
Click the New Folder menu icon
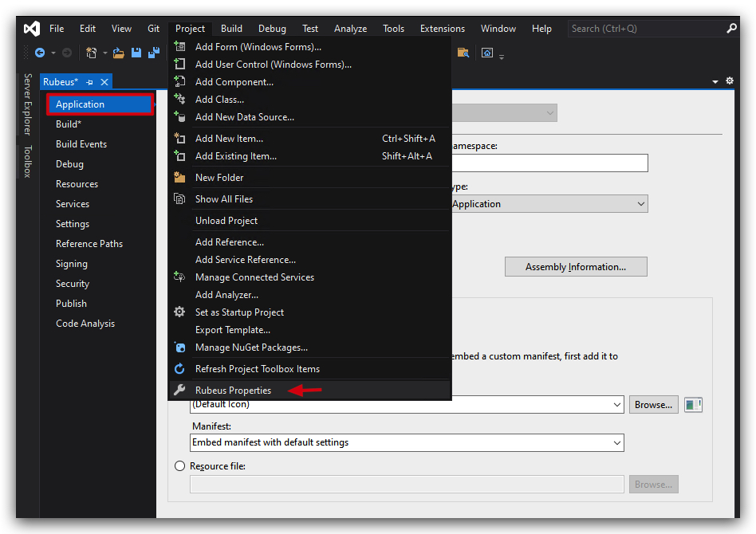(x=179, y=178)
